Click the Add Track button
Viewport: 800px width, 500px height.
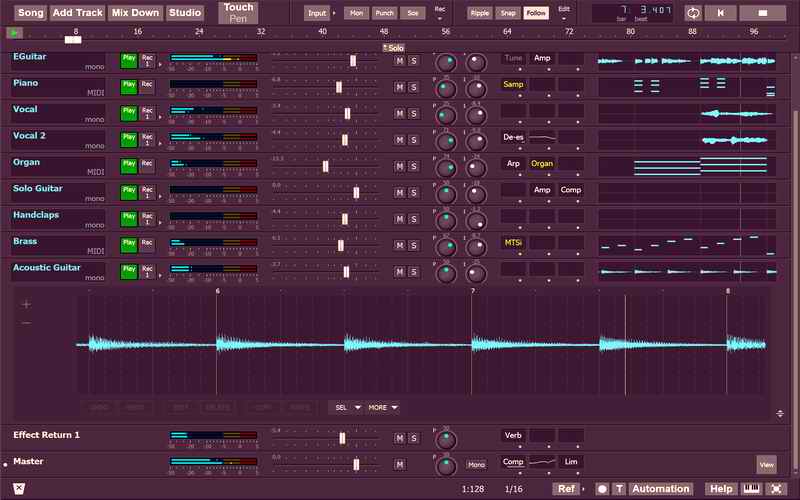[x=78, y=13]
